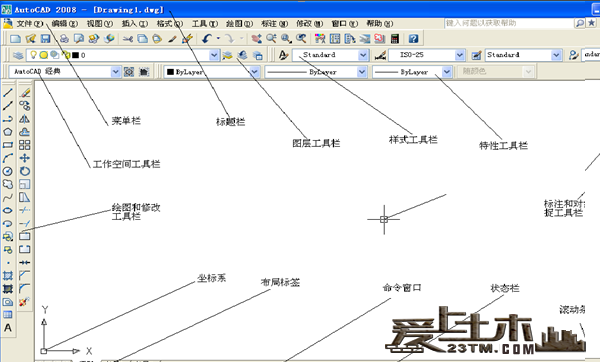This screenshot has width=600, height=362.
Task: Open the Dimension Style manager icon
Action: pos(380,55)
